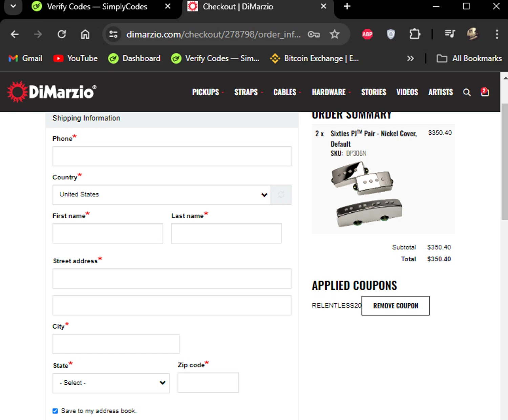Open the State select dropdown

pyautogui.click(x=111, y=383)
